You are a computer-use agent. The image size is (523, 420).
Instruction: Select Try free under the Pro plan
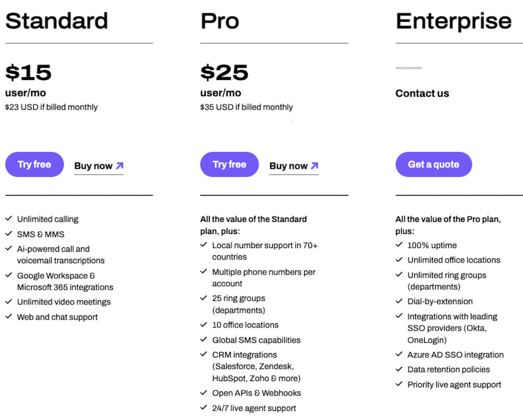click(229, 164)
